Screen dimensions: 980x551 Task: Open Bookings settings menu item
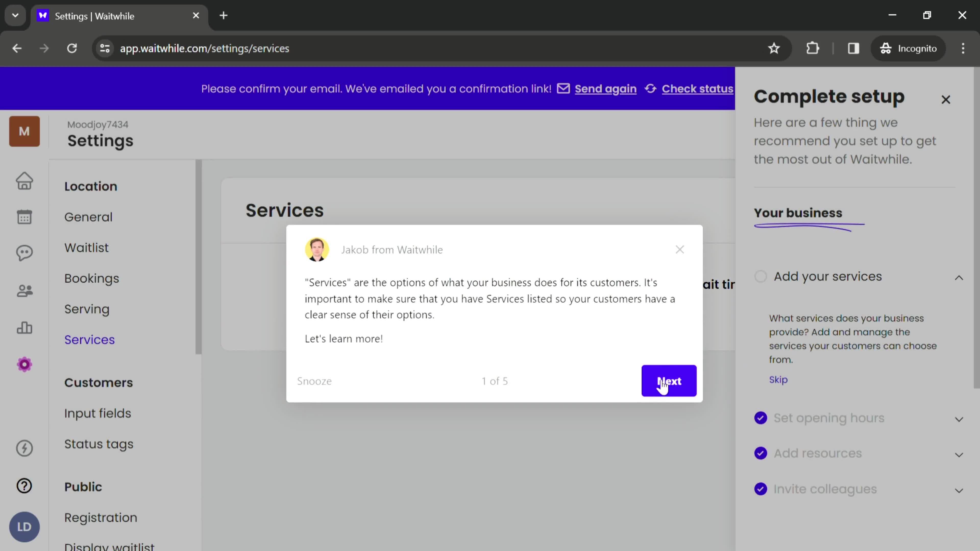(x=92, y=279)
